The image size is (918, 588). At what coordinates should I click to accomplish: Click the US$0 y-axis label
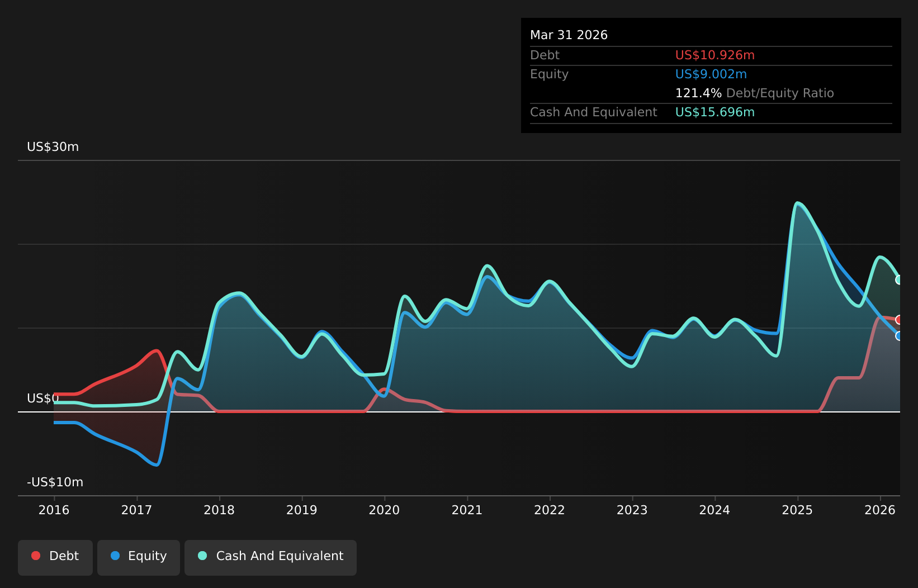(43, 399)
